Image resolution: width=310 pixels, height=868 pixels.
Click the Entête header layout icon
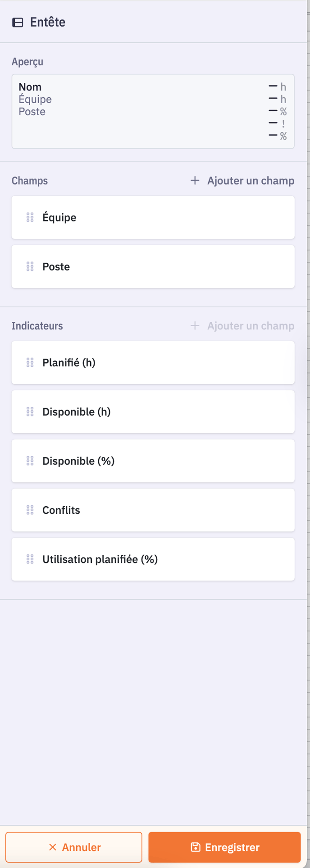[x=18, y=22]
